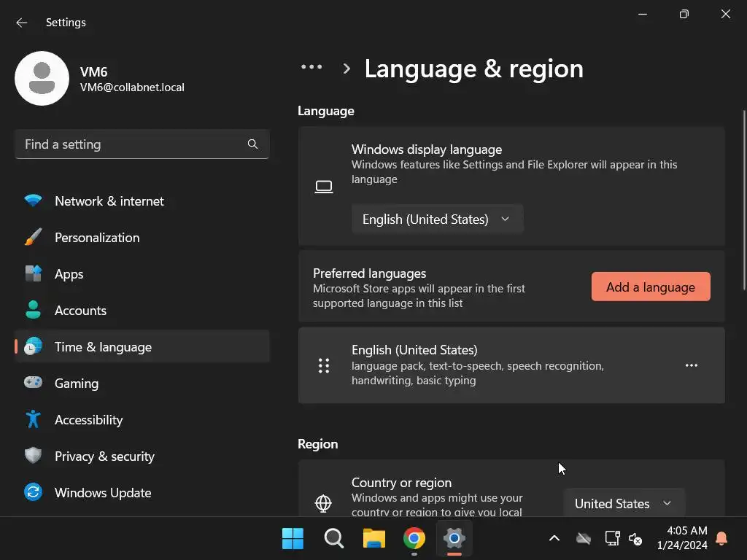Click the Personalization paintbrush icon
747x560 pixels.
[33, 237]
